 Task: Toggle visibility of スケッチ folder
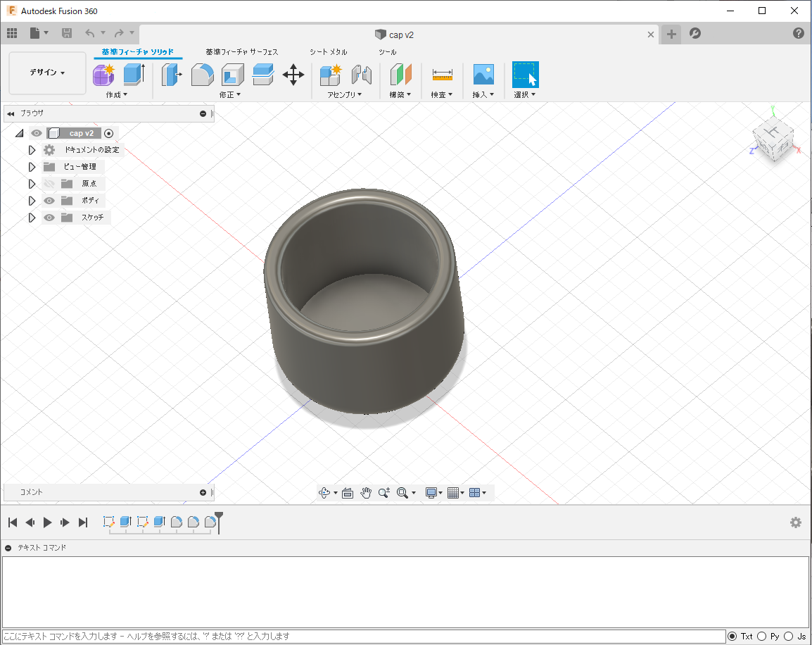pos(49,218)
